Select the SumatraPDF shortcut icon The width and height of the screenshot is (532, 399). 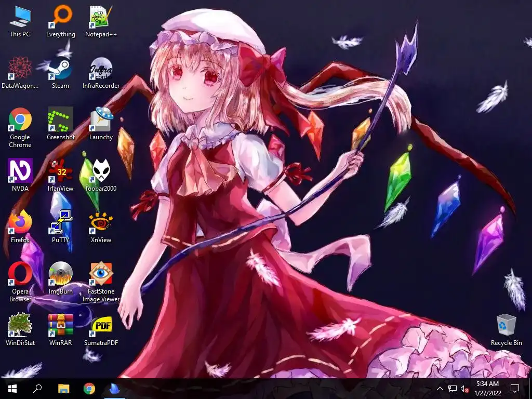101,330
